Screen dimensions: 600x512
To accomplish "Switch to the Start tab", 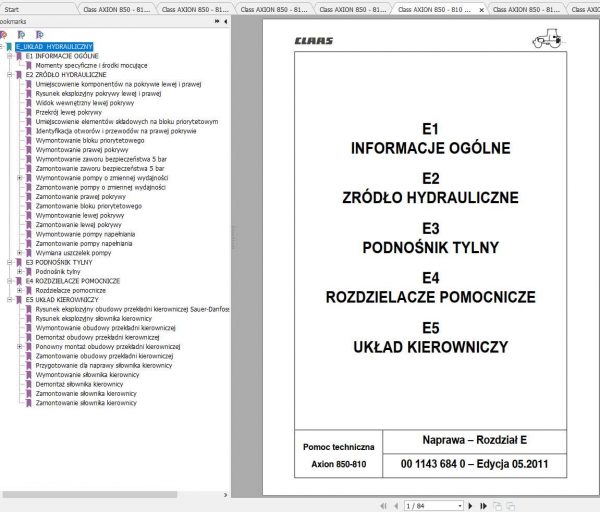I will (x=11, y=9).
